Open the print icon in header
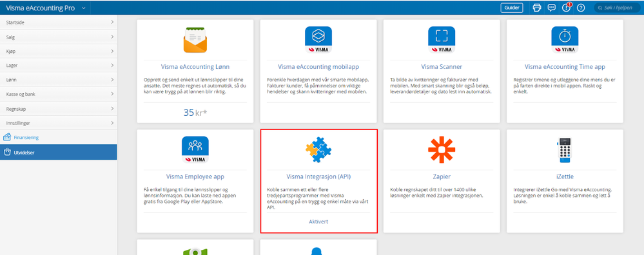Screen dimensions: 644x255 point(536,8)
